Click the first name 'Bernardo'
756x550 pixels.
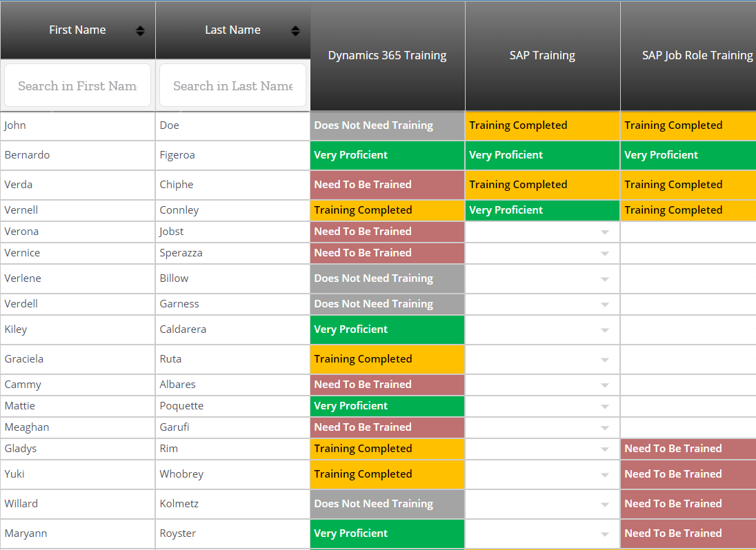[27, 155]
